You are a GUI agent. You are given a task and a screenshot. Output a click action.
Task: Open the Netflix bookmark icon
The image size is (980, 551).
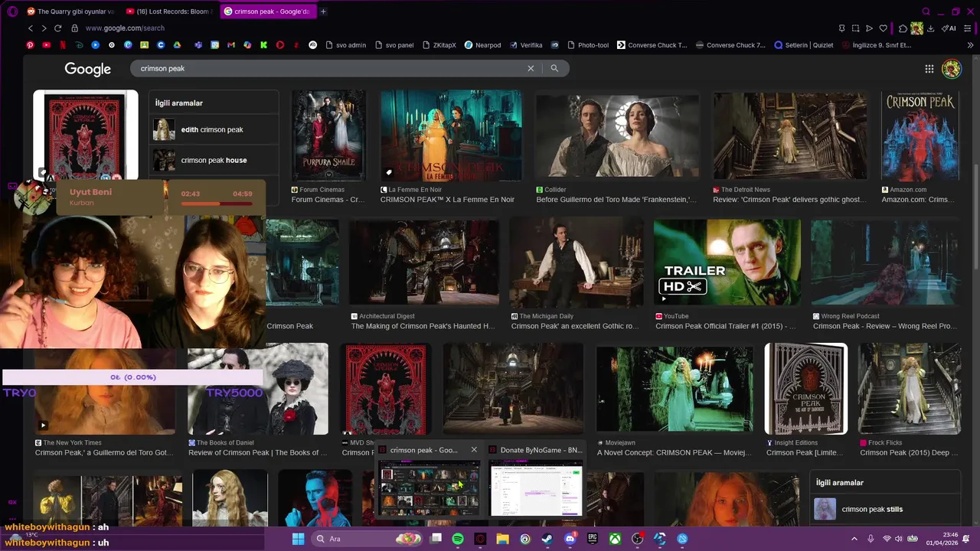point(63,45)
